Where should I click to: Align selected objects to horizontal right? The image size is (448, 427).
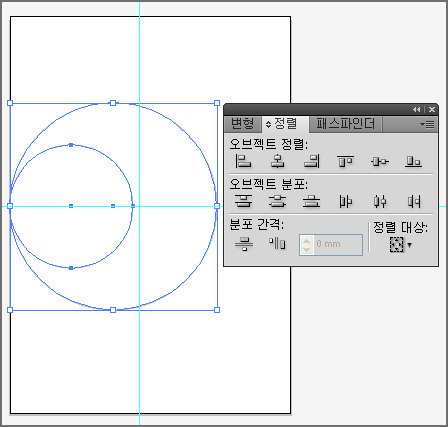pyautogui.click(x=312, y=161)
